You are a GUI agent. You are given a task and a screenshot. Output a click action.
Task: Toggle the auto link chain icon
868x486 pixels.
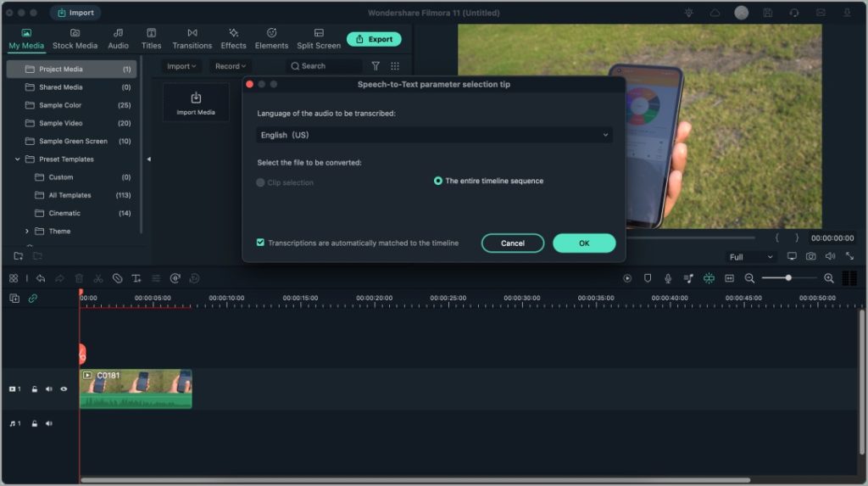click(33, 299)
